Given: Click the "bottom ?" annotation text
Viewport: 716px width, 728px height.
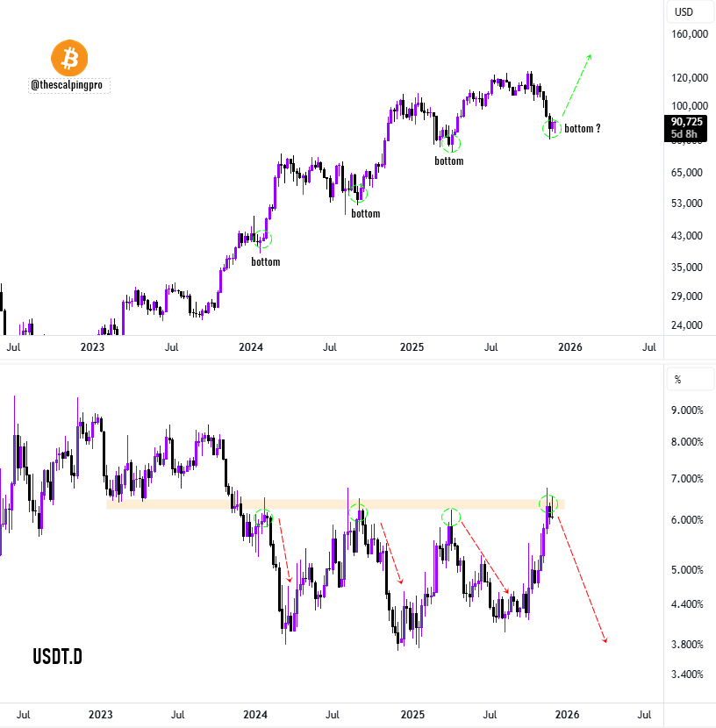Looking at the screenshot, I should pos(583,129).
